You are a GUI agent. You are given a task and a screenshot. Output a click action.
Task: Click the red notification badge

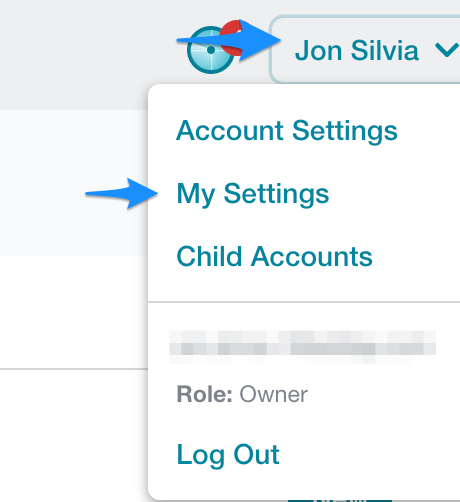click(x=233, y=37)
